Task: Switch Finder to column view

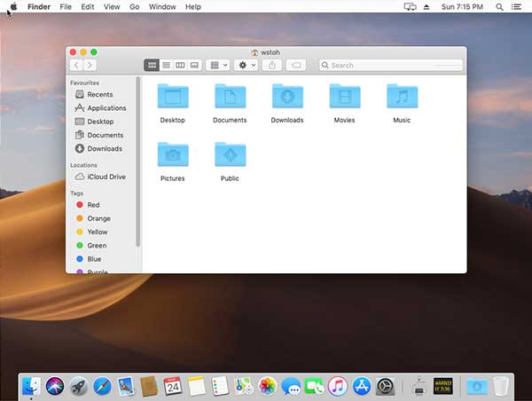Action: 180,65
